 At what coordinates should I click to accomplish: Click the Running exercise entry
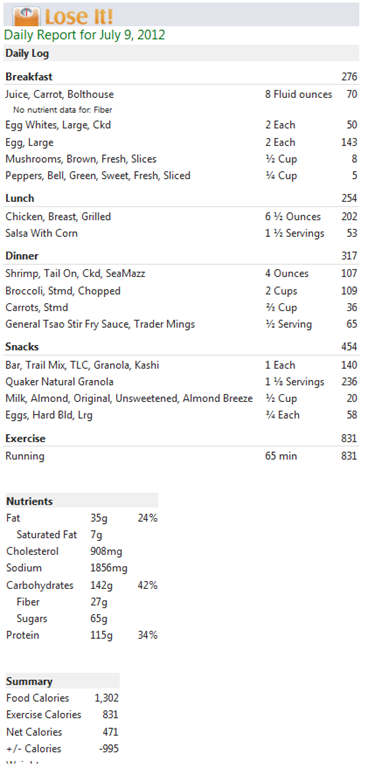click(181, 456)
